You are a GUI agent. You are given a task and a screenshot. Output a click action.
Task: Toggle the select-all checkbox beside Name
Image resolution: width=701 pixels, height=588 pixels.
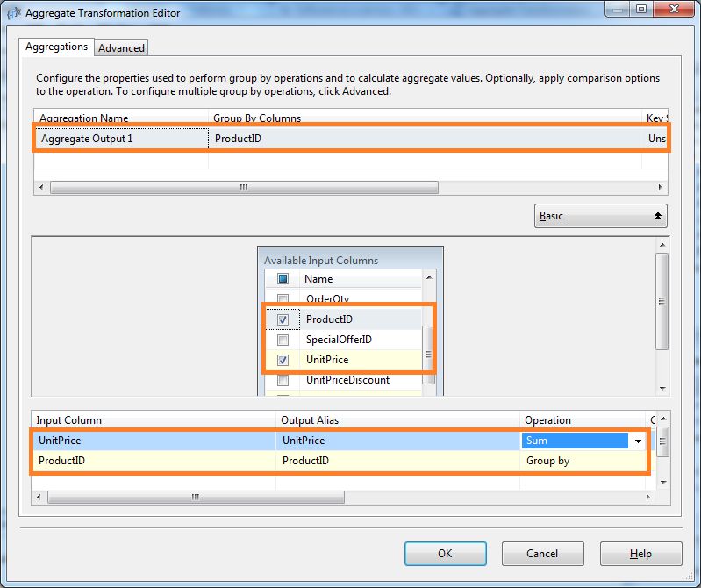tap(283, 278)
